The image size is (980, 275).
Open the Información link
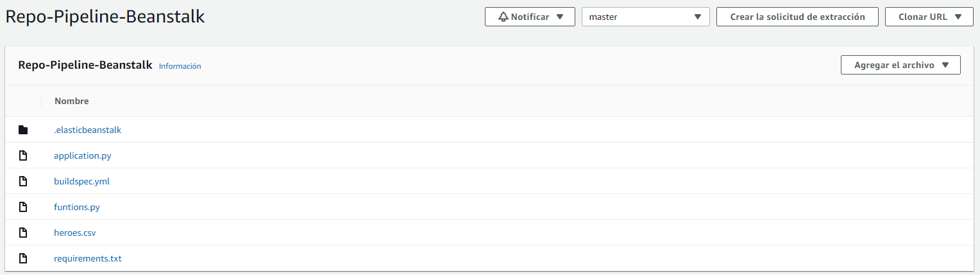tap(180, 66)
